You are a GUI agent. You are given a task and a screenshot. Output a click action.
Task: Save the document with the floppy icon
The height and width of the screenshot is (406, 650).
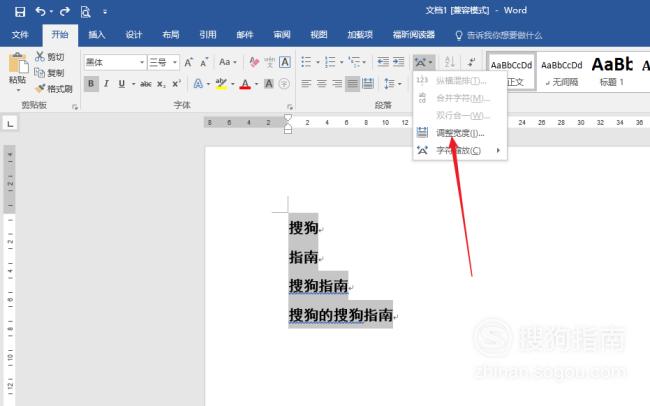[20, 12]
